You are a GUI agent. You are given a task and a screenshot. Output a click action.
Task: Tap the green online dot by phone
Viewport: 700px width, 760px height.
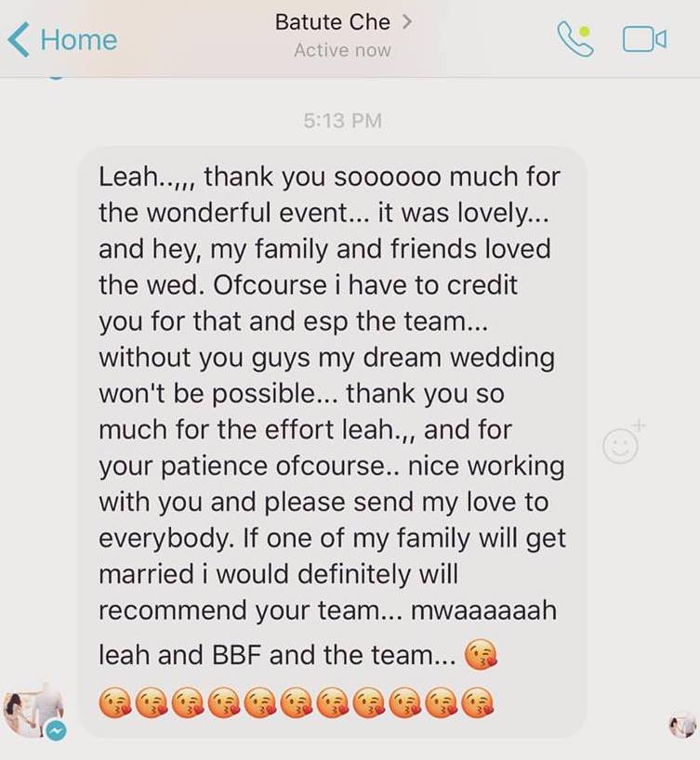click(x=585, y=32)
